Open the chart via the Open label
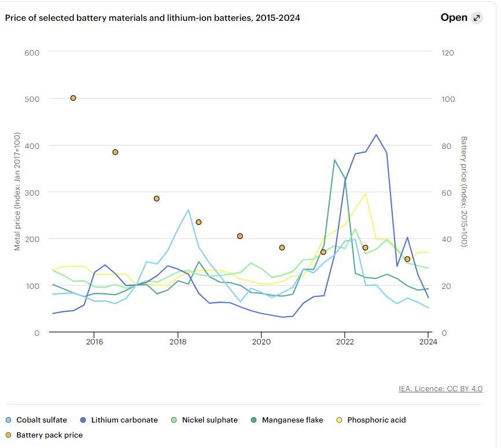This screenshot has height=448, width=501. click(454, 17)
